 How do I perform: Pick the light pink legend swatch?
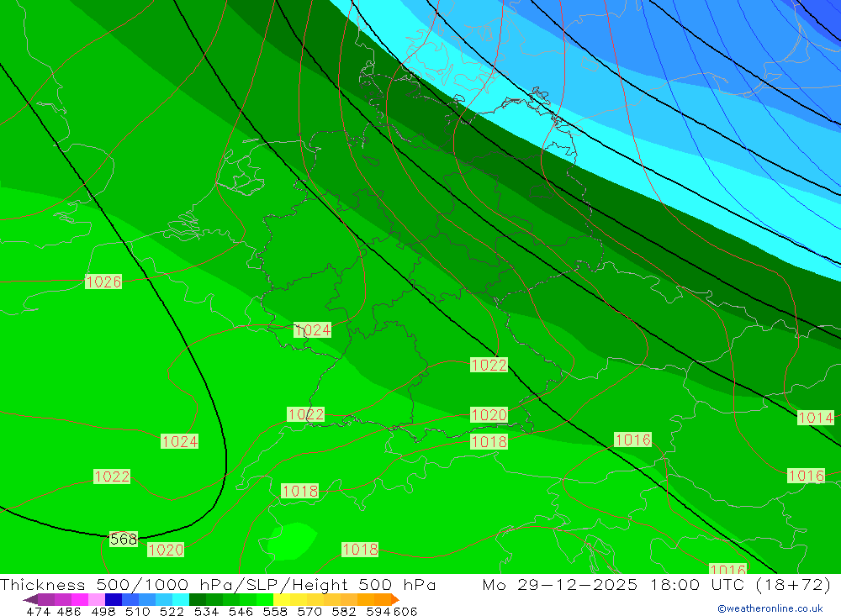pos(97,599)
